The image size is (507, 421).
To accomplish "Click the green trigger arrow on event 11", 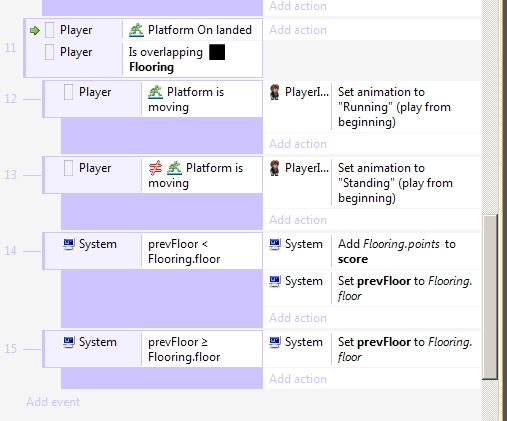I will [x=35, y=31].
